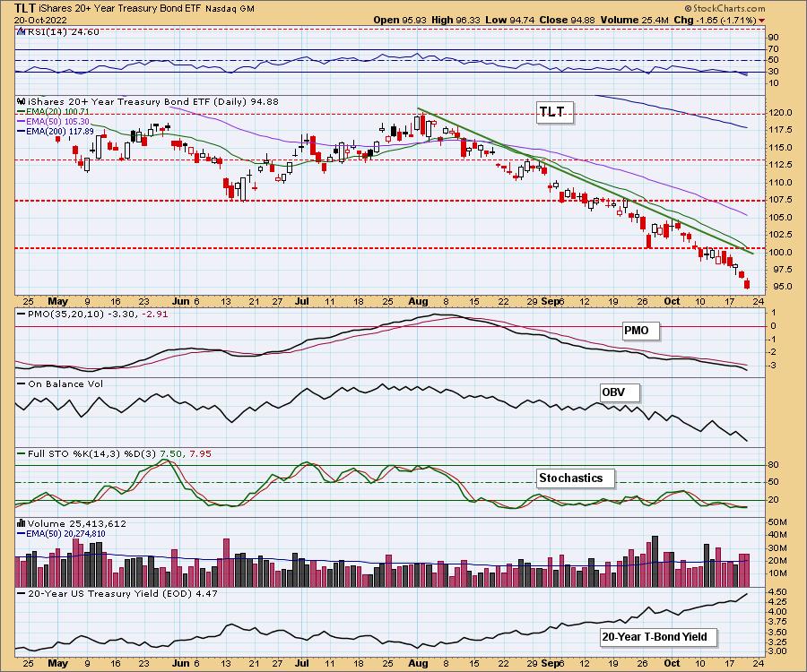807x672 pixels.
Task: Click the TLT ticker symbol in the header
Action: click(25, 8)
